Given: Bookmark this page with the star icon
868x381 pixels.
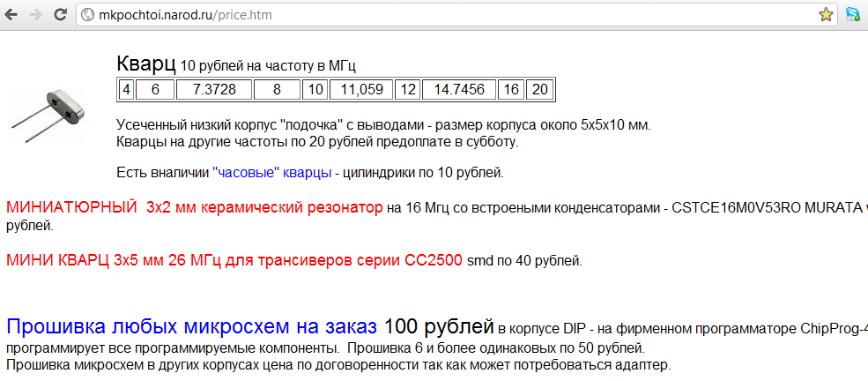Looking at the screenshot, I should coord(826,15).
